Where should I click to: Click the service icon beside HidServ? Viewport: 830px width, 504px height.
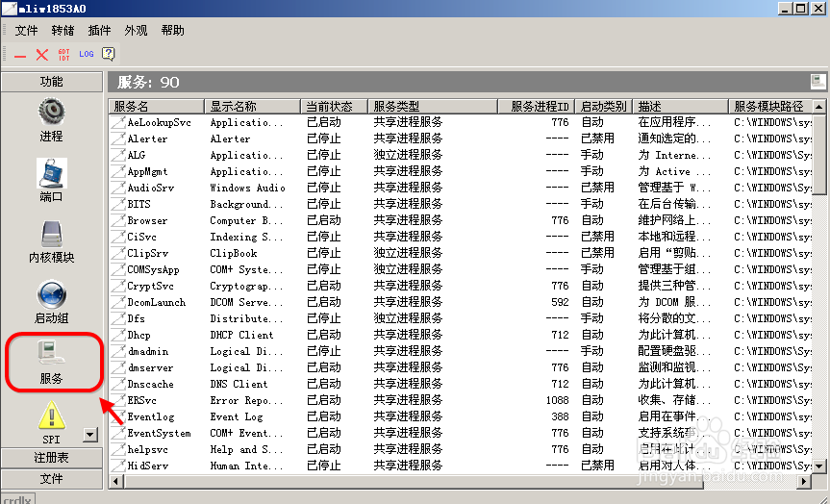pyautogui.click(x=117, y=466)
